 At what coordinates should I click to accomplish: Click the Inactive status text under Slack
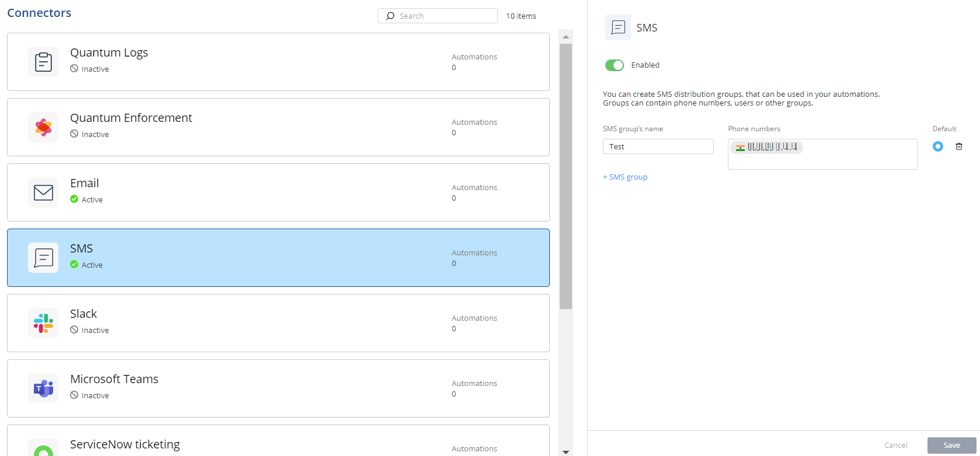click(95, 330)
